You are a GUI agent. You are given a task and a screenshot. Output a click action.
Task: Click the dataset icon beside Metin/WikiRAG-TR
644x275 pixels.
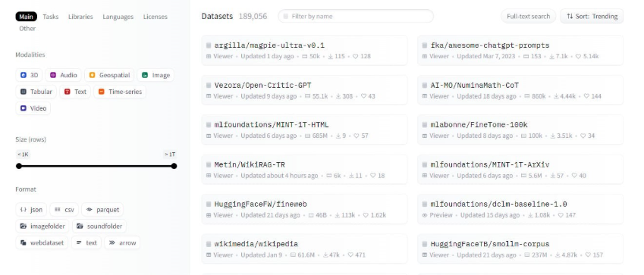click(209, 164)
